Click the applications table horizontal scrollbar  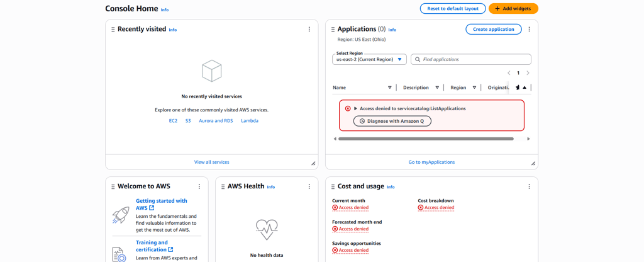(426, 139)
